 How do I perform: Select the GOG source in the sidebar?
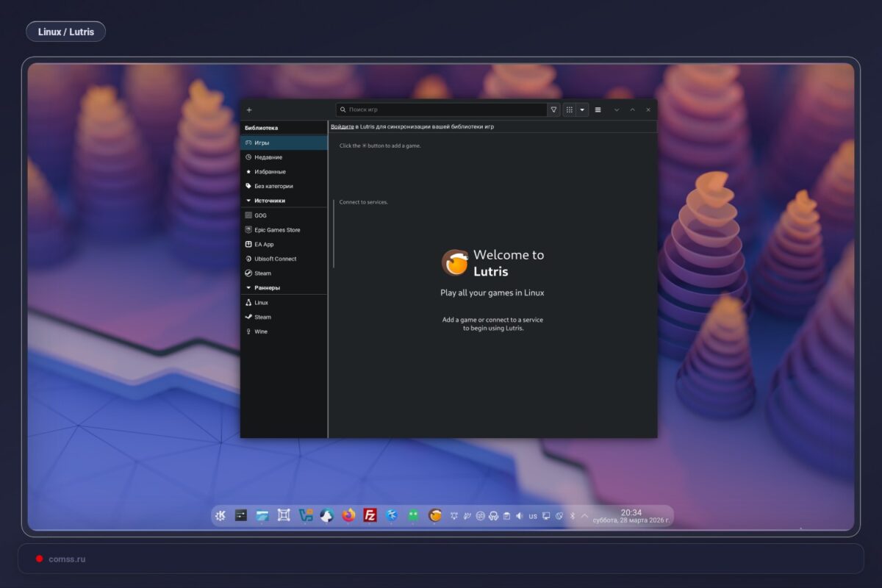(259, 215)
